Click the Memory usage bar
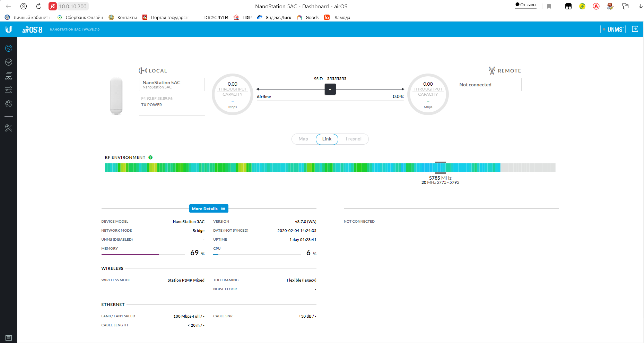 pos(143,255)
